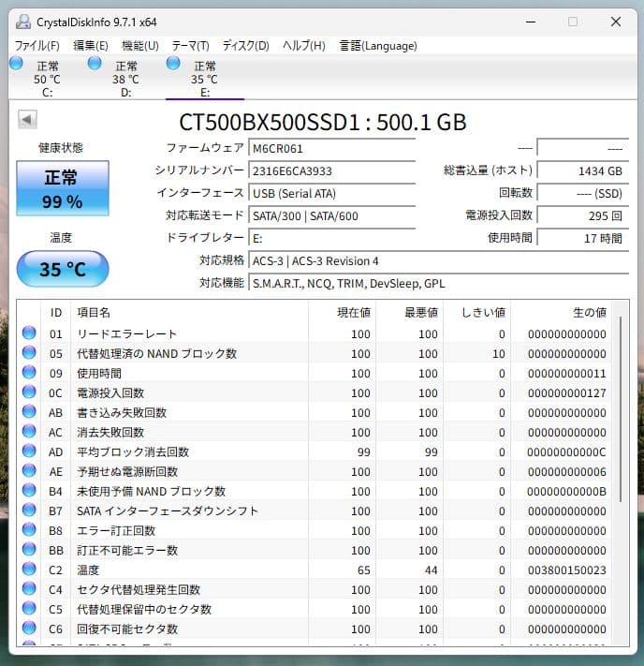Click total host writes value 1434 GB

click(x=582, y=170)
